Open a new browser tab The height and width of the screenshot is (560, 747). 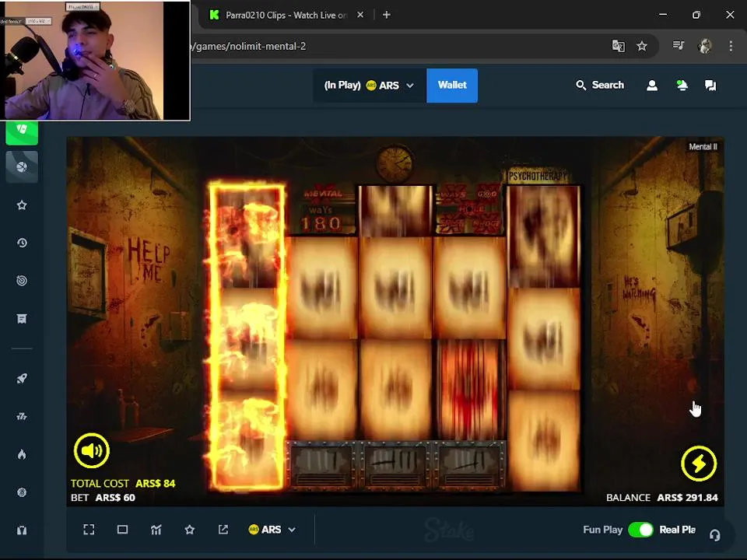click(387, 15)
